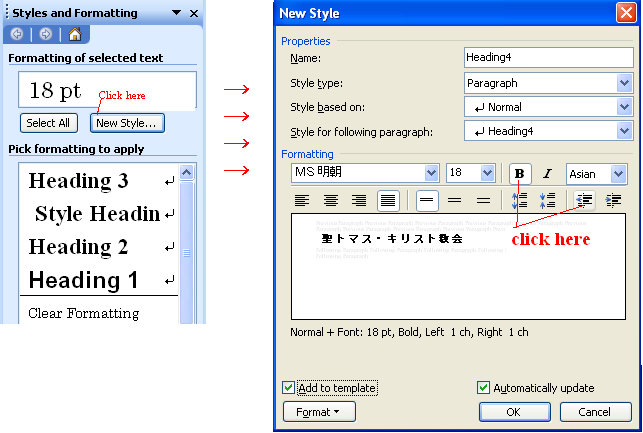Open the font size 18 dropdown
This screenshot has width=643, height=433.
click(495, 174)
